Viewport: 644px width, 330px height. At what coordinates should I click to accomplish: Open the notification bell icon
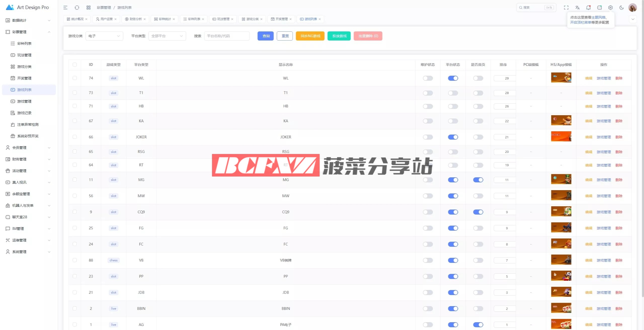pyautogui.click(x=588, y=8)
